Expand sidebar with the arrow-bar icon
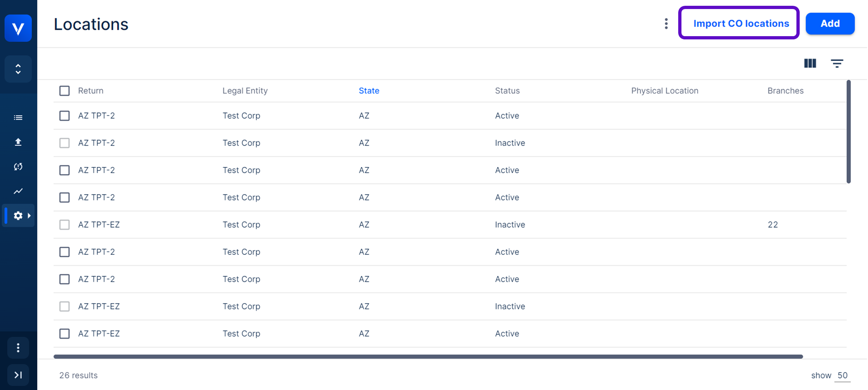 (x=18, y=375)
